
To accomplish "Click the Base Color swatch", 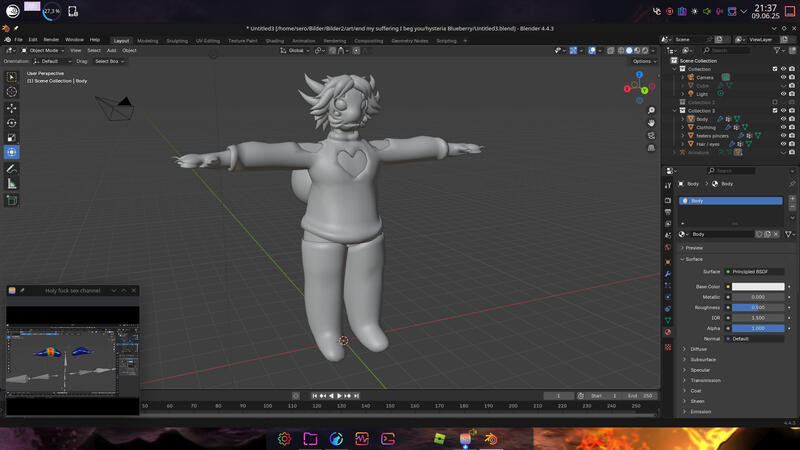I will point(758,286).
